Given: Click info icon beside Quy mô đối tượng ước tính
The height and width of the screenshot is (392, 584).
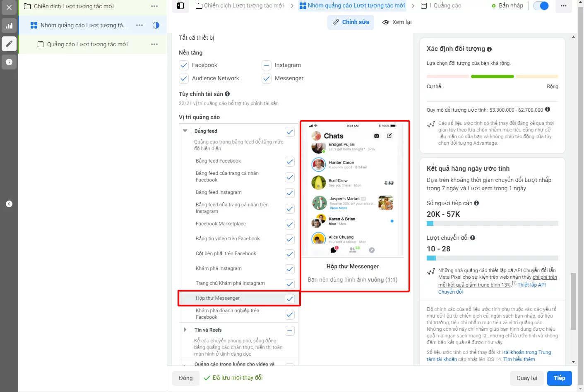Looking at the screenshot, I should point(548,110).
